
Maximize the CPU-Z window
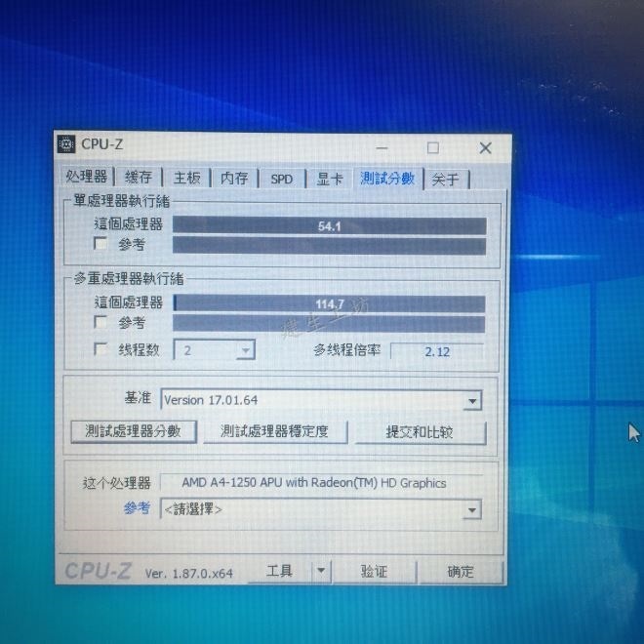[x=433, y=147]
